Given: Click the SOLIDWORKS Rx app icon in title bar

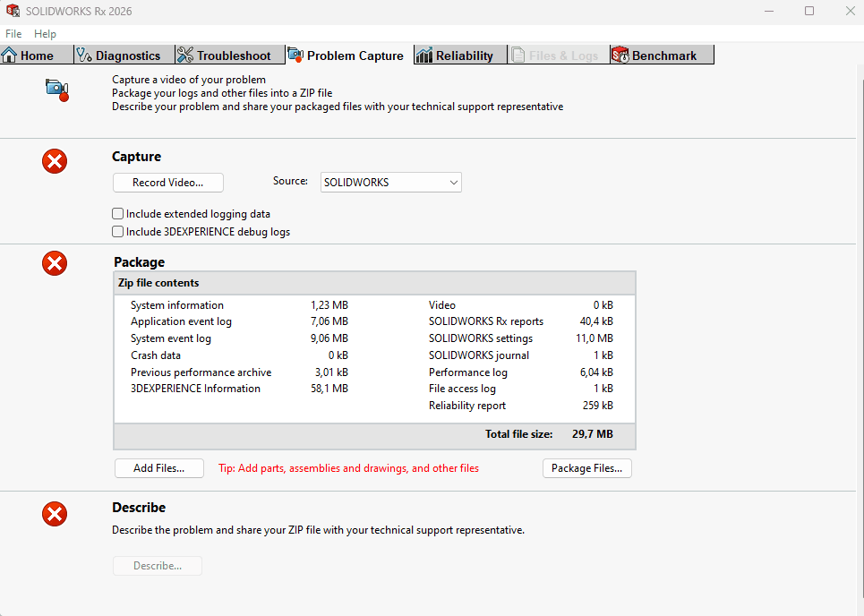Looking at the screenshot, I should point(13,11).
